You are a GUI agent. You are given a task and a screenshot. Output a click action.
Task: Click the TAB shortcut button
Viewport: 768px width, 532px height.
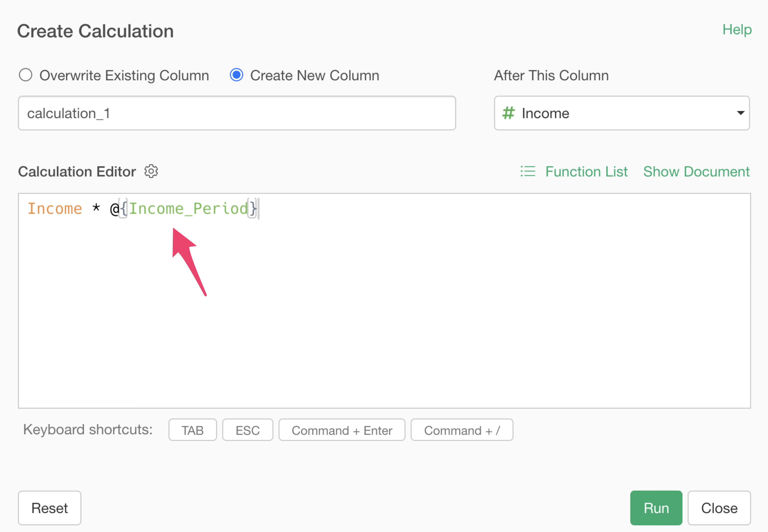(x=193, y=430)
